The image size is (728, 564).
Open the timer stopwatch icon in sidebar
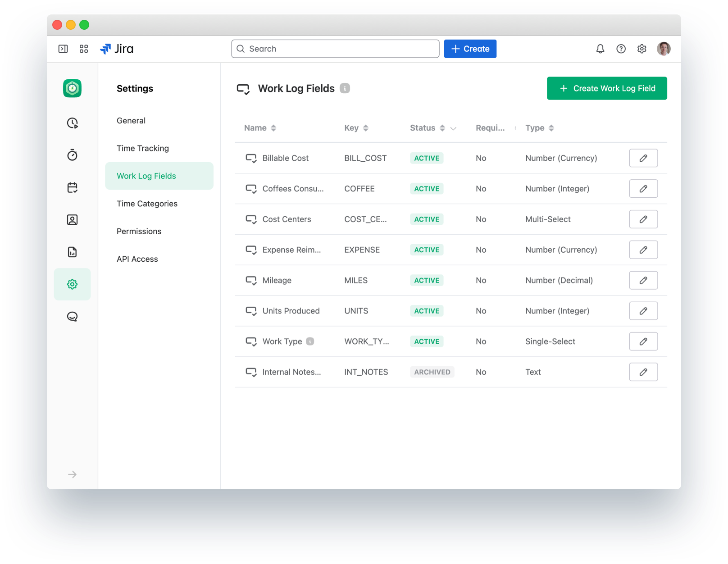tap(72, 155)
